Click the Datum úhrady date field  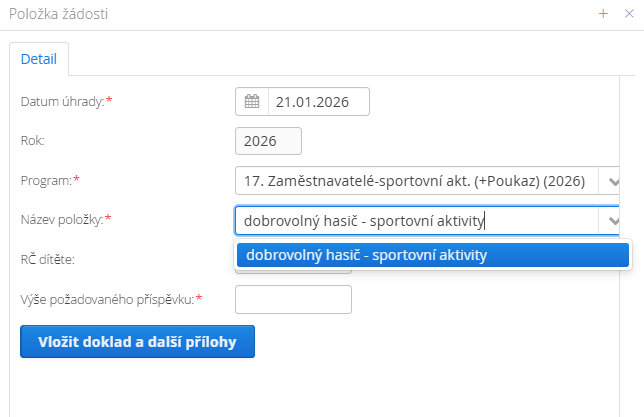tap(318, 101)
